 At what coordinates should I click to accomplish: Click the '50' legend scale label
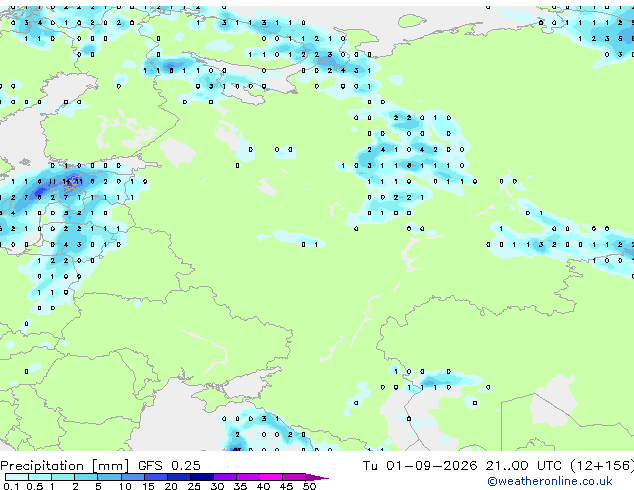[310, 486]
